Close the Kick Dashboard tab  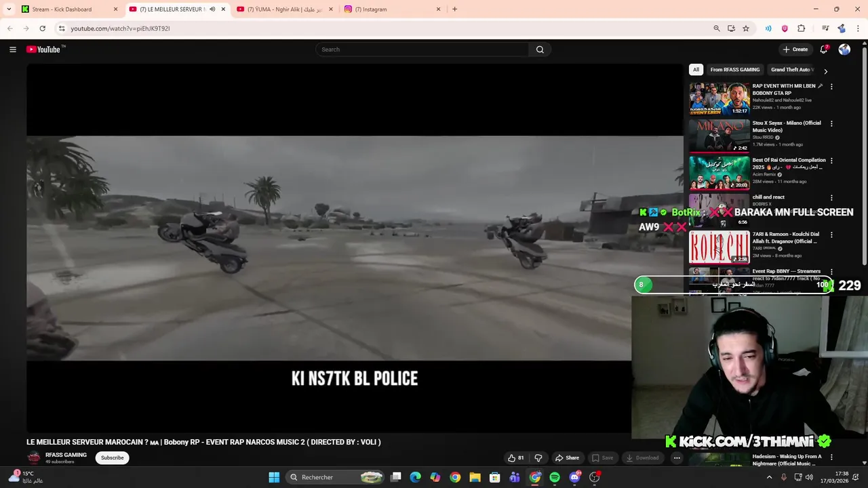click(x=115, y=9)
